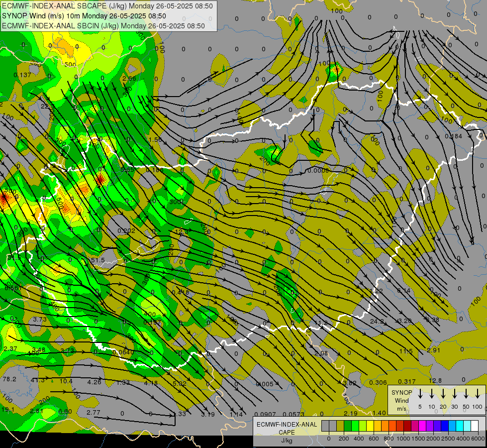This screenshot has height=448, width=487.
Task: Click the olive swatch in CAPE legend
Action: 340,426
